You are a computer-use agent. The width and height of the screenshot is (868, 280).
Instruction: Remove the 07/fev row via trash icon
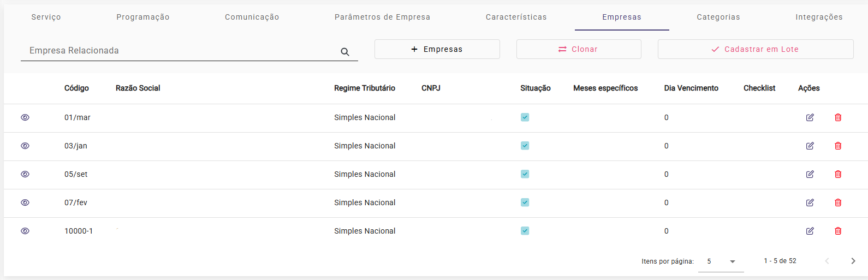pos(838,202)
